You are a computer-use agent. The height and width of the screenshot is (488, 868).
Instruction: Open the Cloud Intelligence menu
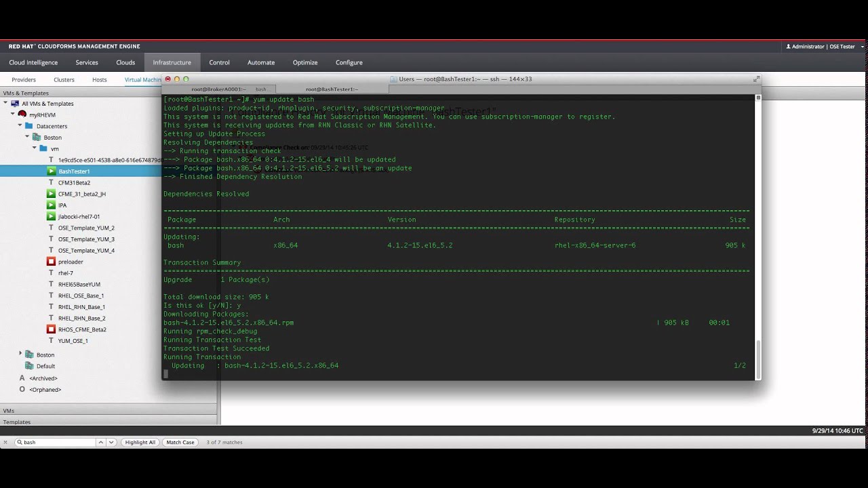(33, 62)
